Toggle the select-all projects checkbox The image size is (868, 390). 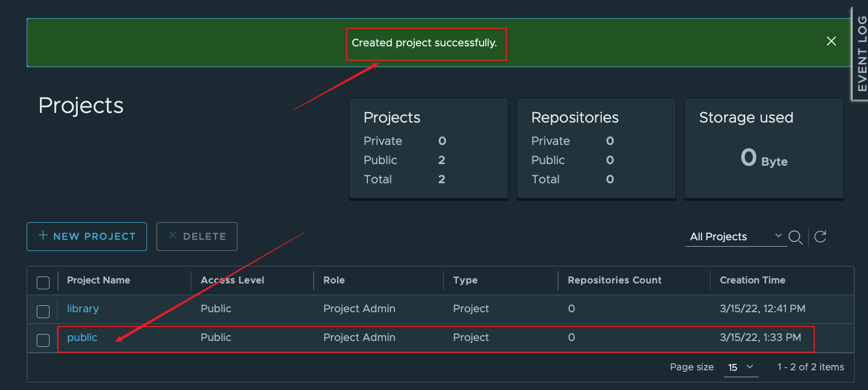click(43, 282)
